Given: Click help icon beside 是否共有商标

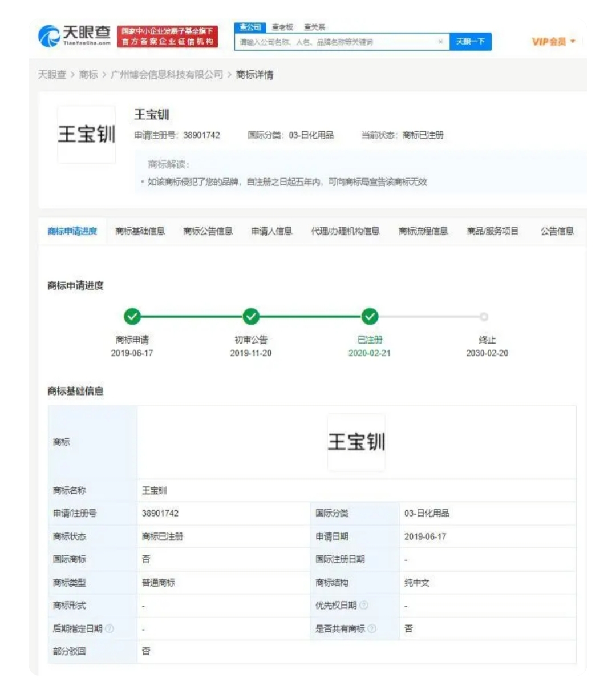Looking at the screenshot, I should [372, 628].
